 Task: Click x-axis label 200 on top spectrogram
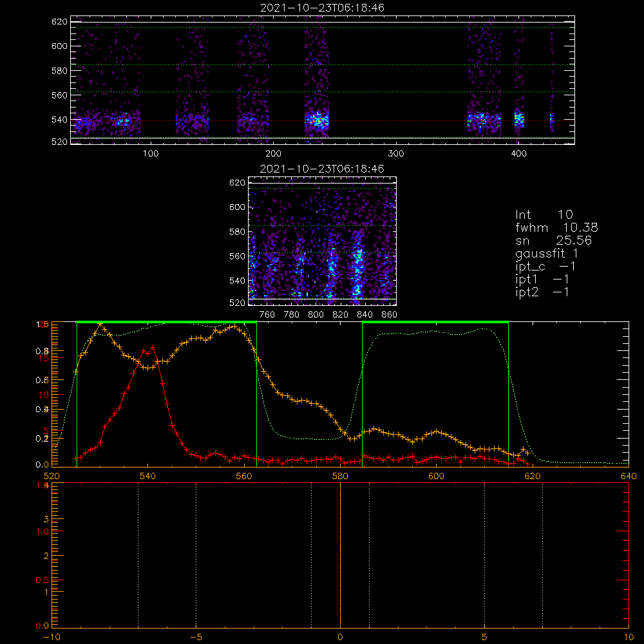coord(273,154)
